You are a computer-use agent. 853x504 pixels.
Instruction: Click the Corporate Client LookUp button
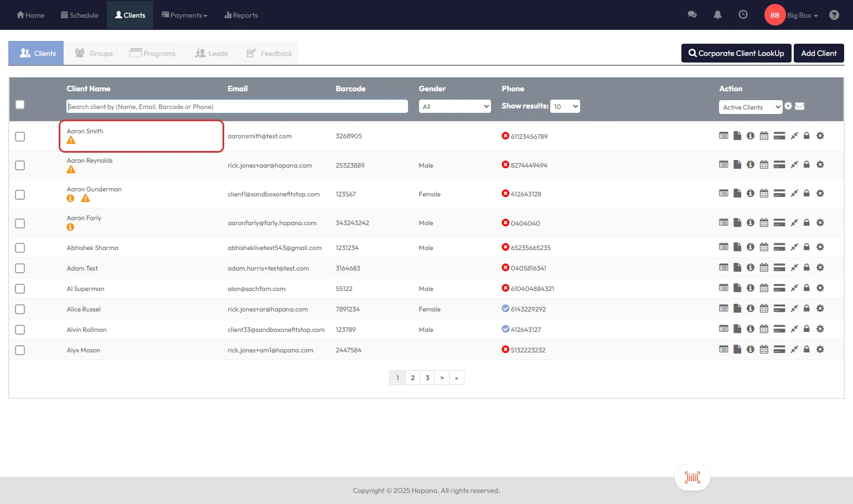tap(736, 53)
